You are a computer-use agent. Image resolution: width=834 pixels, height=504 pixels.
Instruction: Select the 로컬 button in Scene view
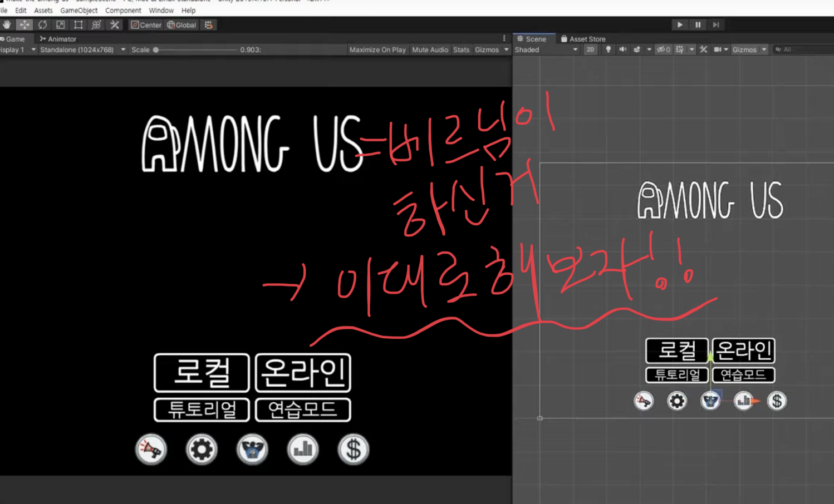click(x=677, y=350)
